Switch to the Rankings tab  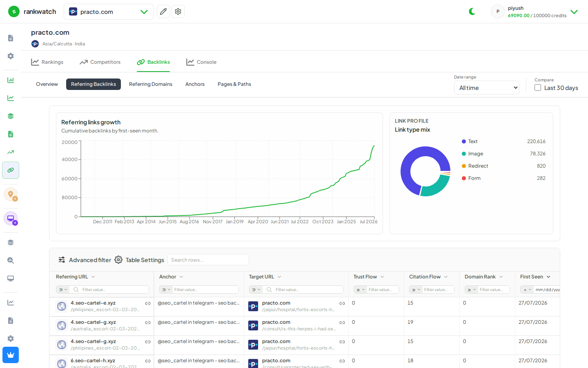(x=47, y=62)
